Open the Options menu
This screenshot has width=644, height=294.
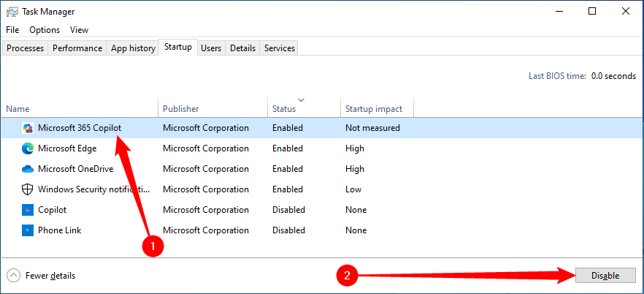pyautogui.click(x=45, y=30)
